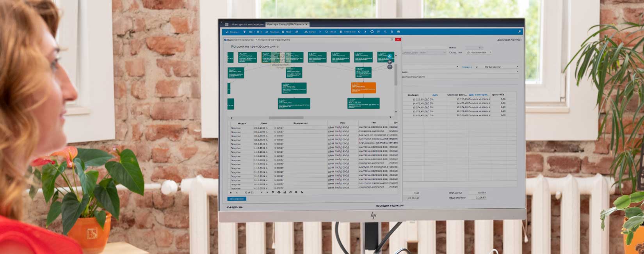Viewport: 644px width, 254px height.
Task: Open the По банков път payment dropdown
Action: pos(518,67)
